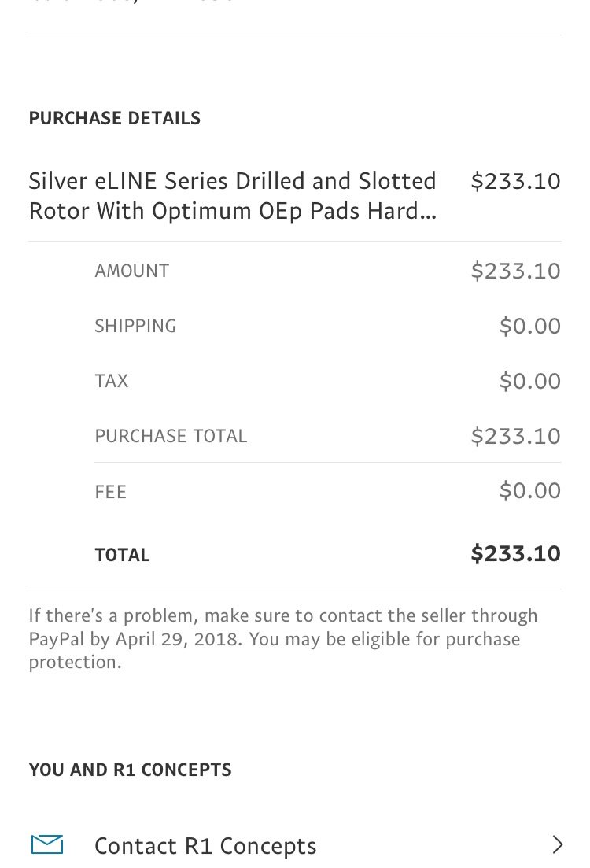
Task: Tap the envelope icon beside Contact R1 Concepts
Action: pyautogui.click(x=47, y=844)
